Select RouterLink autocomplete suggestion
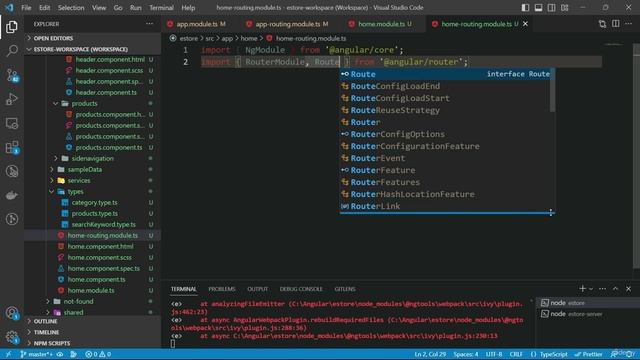The height and width of the screenshot is (360, 640). (x=445, y=206)
